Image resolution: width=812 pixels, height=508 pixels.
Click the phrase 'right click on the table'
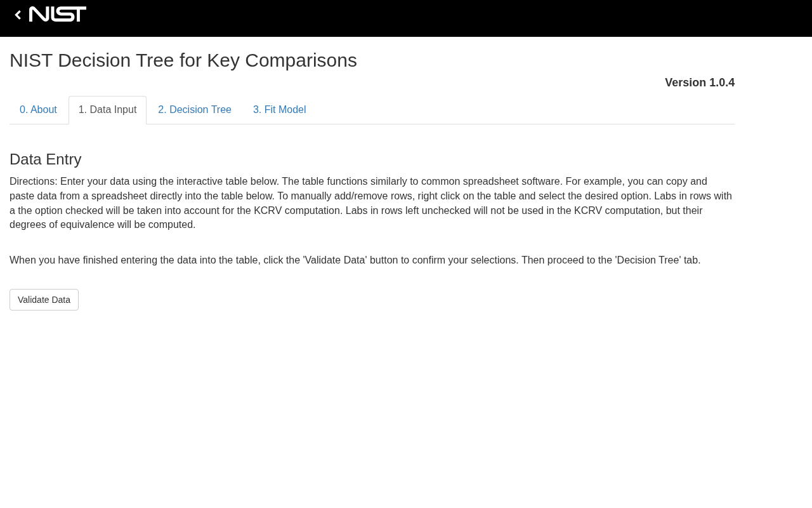click(x=466, y=196)
